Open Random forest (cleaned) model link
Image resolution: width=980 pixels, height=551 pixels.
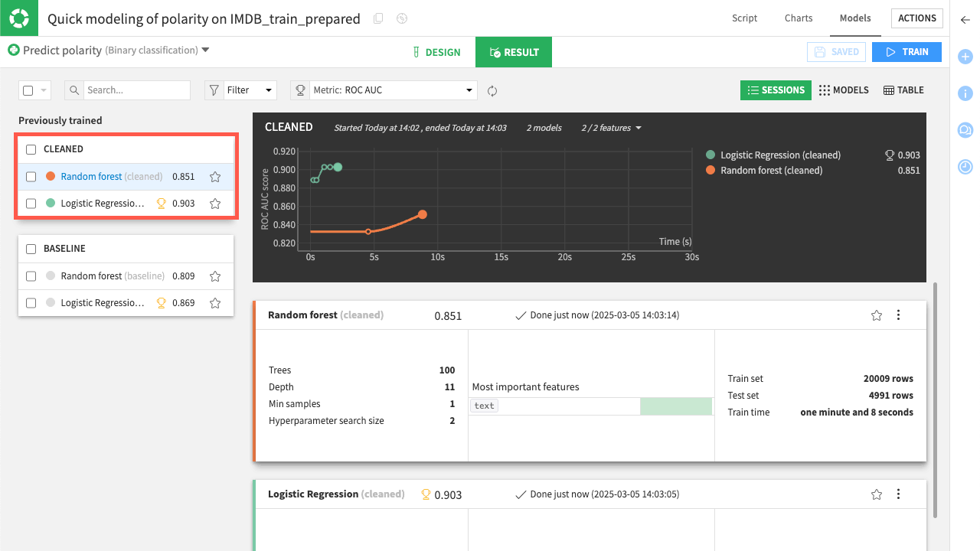pos(111,177)
